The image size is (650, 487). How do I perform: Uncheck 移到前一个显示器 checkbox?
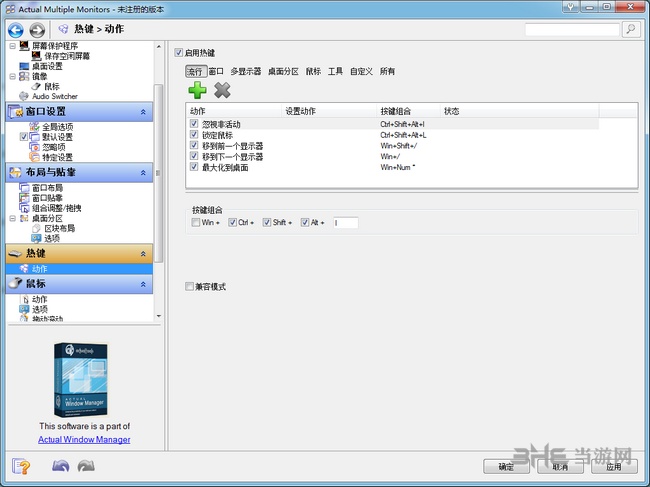point(194,145)
